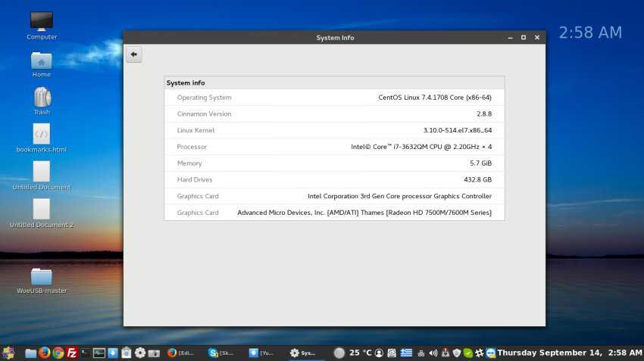
Task: Minimize the System Info window
Action: (510, 37)
